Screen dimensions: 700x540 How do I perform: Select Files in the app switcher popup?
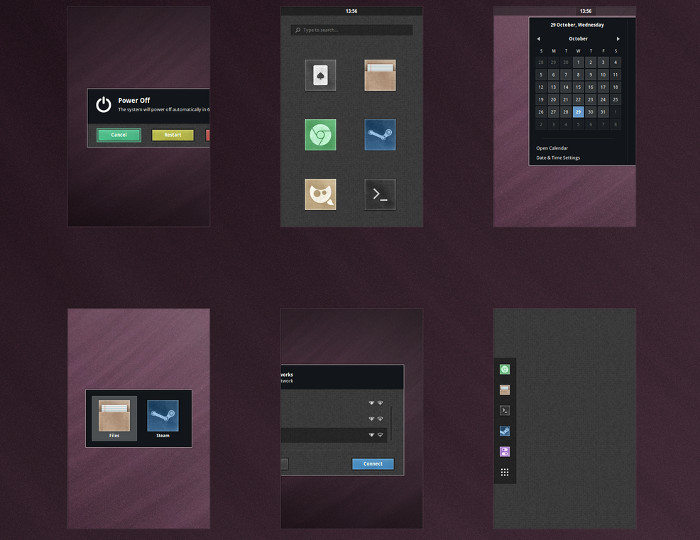pos(114,418)
